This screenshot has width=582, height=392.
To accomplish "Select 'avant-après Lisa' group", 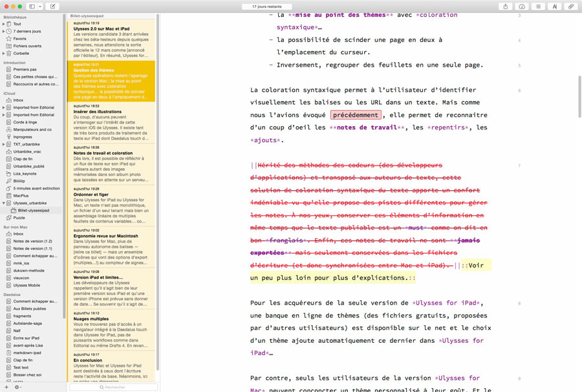I will (28, 345).
